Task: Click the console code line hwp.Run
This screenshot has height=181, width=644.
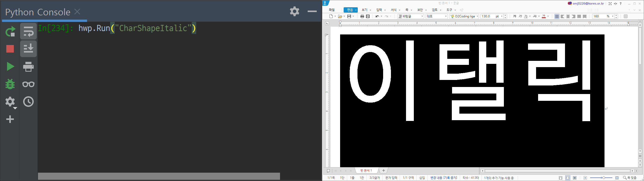Action: 137,28
